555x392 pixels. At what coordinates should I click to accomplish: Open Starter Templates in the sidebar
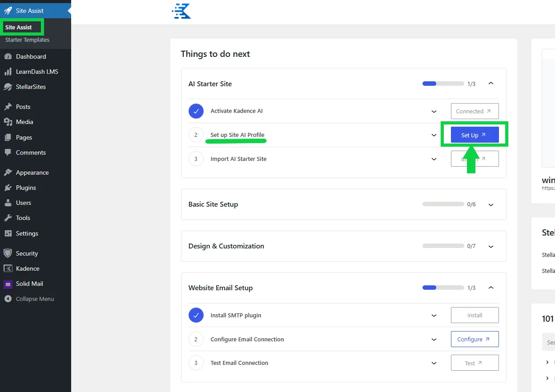pos(27,40)
